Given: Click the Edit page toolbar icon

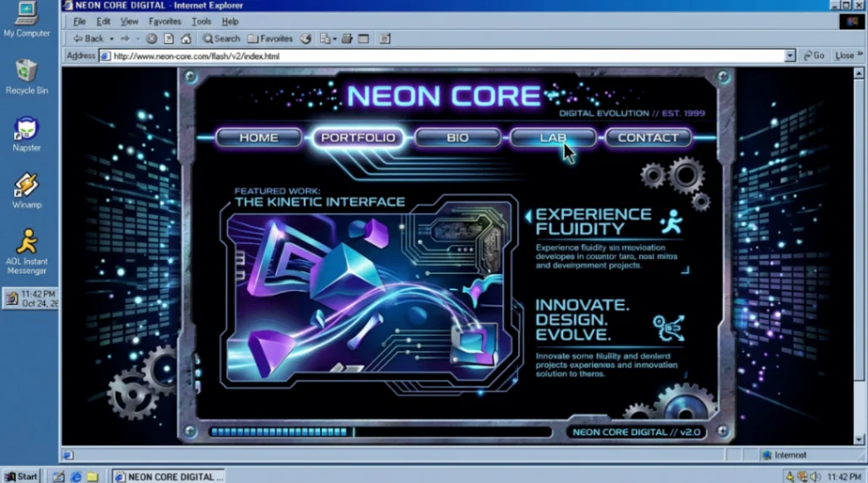Looking at the screenshot, I should (364, 39).
